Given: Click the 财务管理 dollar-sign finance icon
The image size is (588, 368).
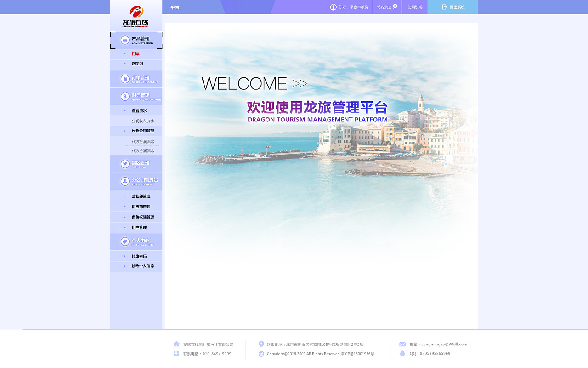Looking at the screenshot, I should [x=124, y=96].
